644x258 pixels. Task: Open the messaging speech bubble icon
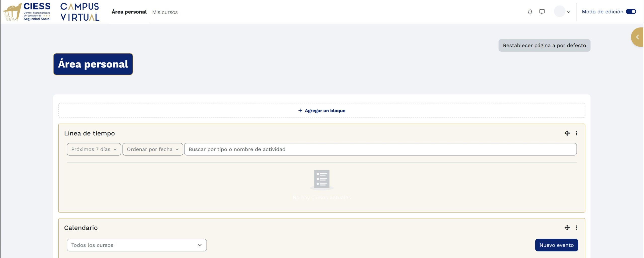coord(542,12)
